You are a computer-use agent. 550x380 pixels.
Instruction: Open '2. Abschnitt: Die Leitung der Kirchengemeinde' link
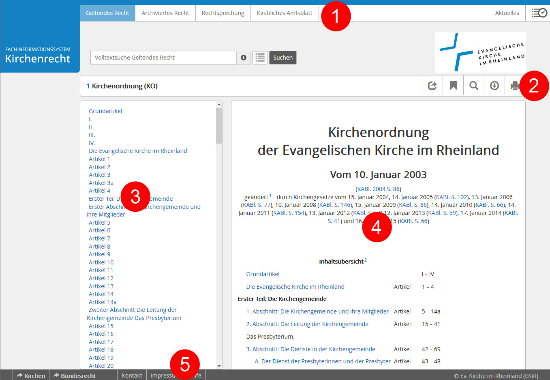pyautogui.click(x=307, y=324)
